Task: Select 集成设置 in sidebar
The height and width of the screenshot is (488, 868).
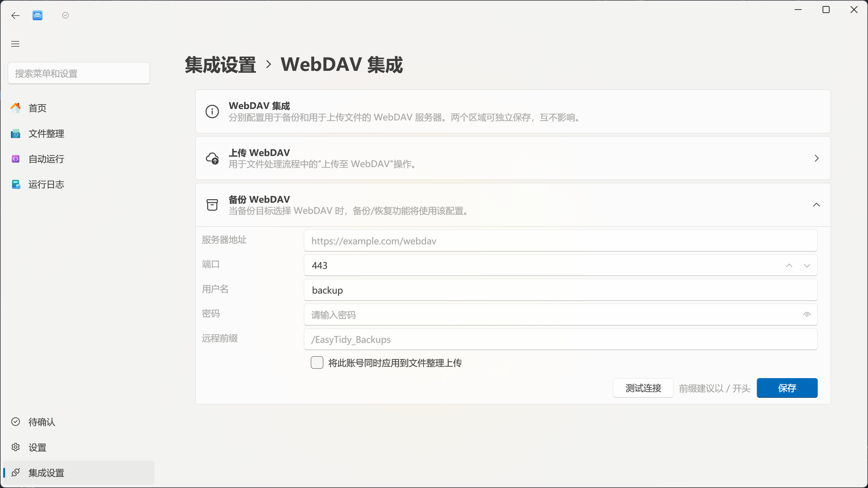Action: coord(79,472)
